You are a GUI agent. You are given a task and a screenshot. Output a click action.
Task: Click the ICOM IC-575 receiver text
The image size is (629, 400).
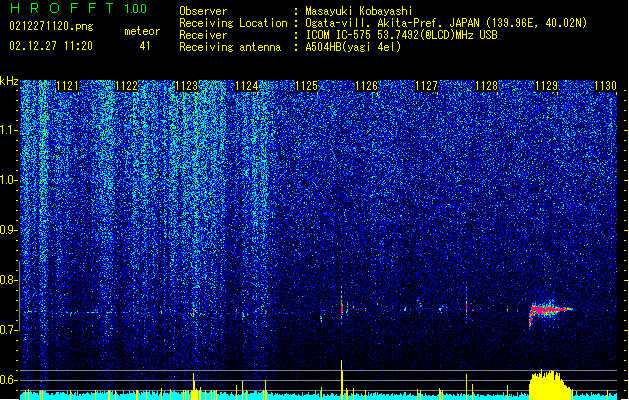click(401, 35)
